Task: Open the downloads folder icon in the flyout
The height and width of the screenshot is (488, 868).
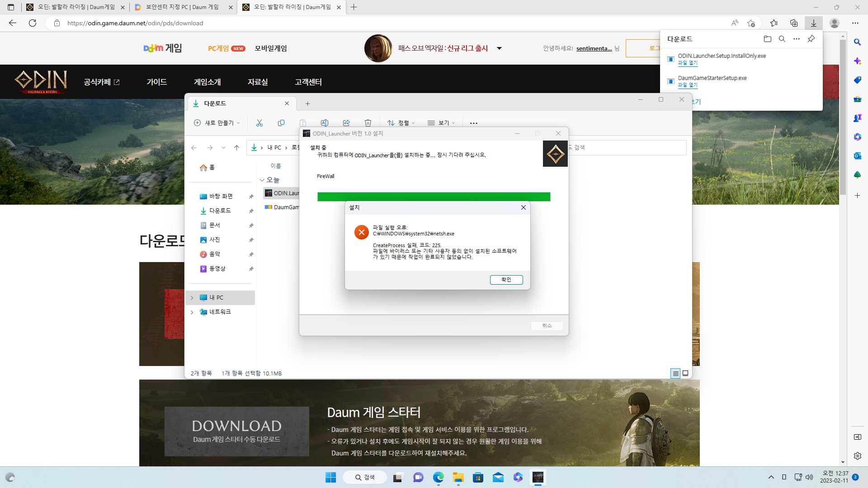Action: point(767,39)
